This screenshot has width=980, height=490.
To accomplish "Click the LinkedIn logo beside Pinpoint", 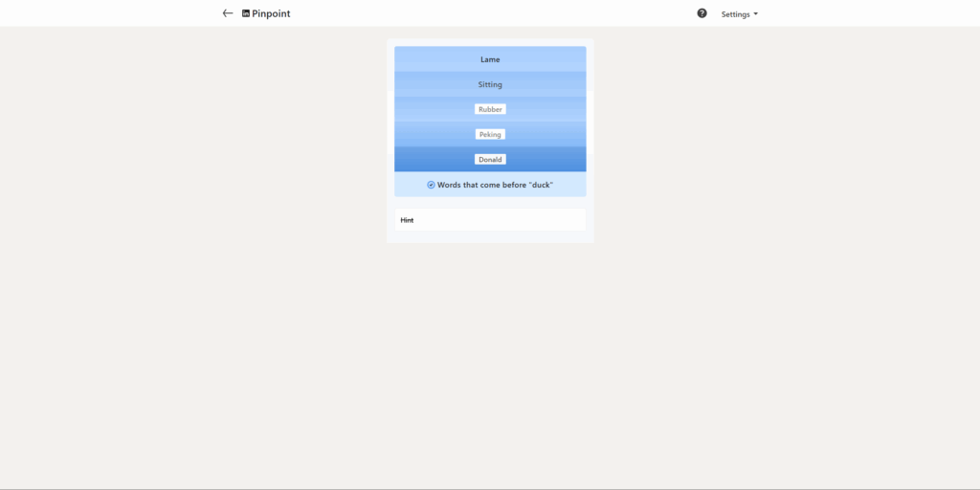I will tap(246, 13).
